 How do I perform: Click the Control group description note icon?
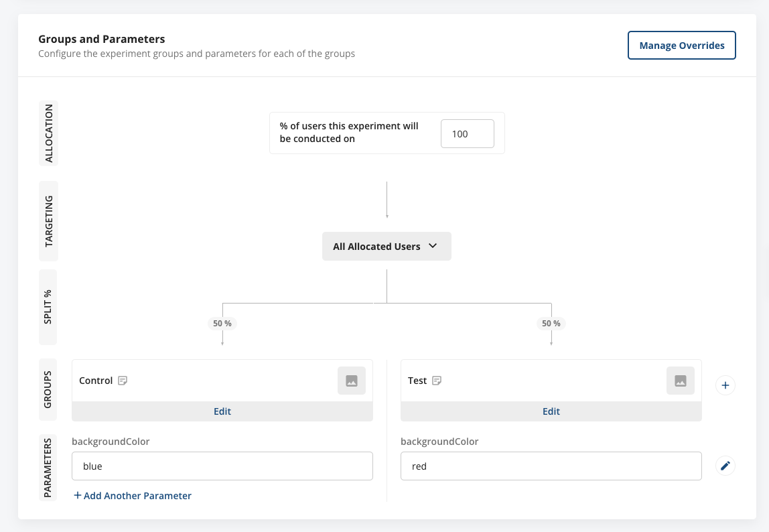(123, 381)
